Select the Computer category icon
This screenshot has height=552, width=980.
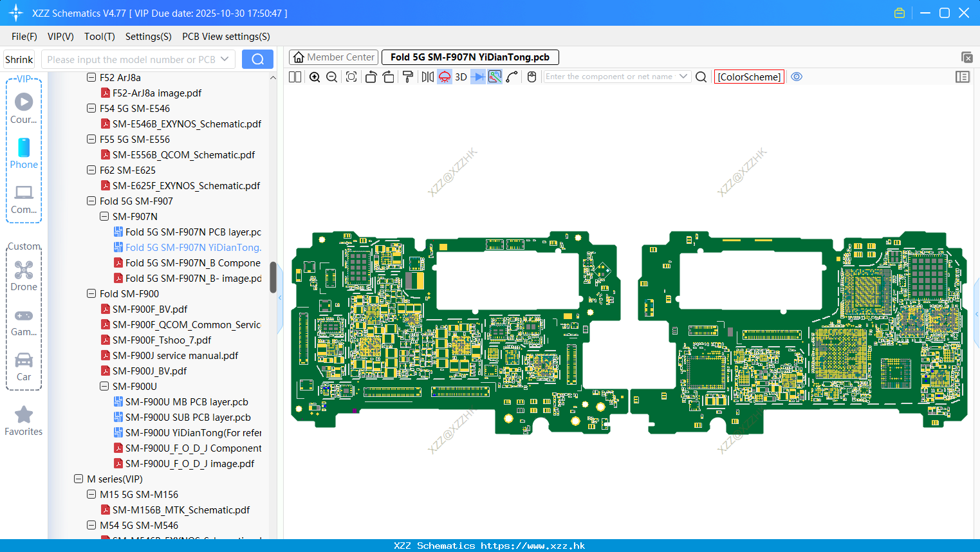click(24, 199)
